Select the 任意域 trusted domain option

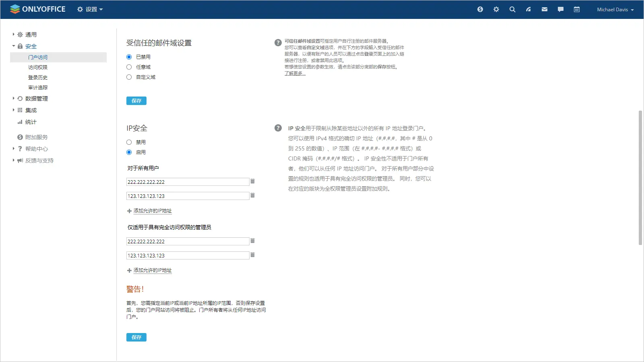[129, 67]
